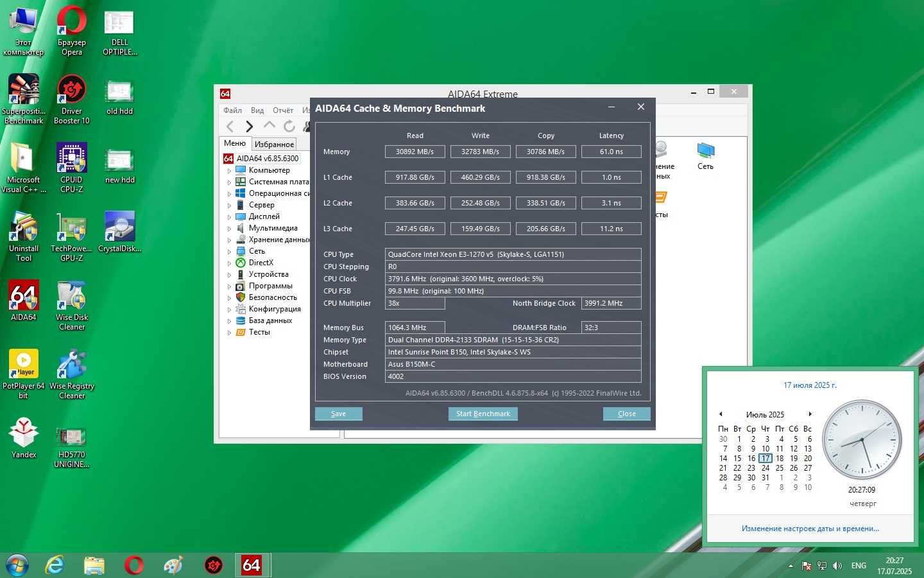Screen dimensions: 924x578
Task: Expand the 'Сервер' tree node
Action: tap(229, 206)
